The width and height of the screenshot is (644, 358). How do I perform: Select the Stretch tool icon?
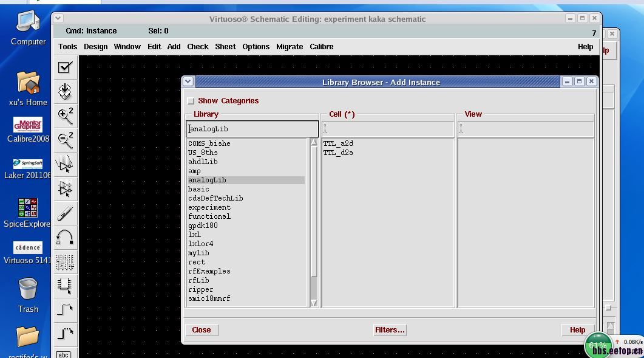pos(66,165)
